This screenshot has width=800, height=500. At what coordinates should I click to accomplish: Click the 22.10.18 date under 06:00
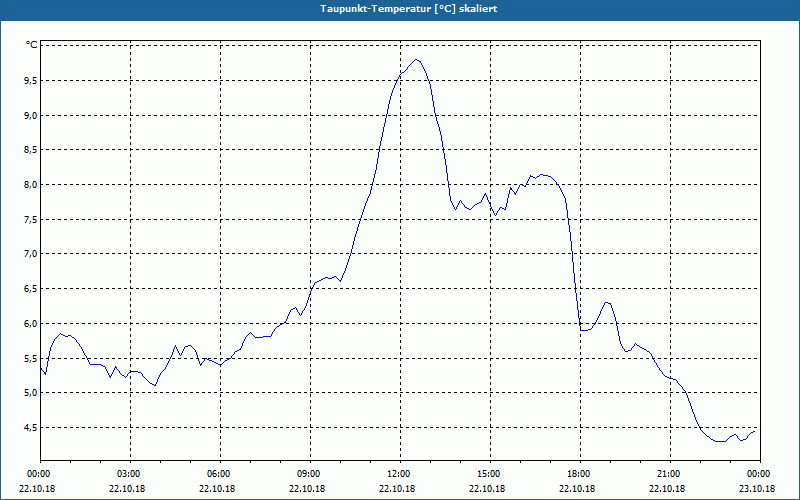[x=217, y=488]
